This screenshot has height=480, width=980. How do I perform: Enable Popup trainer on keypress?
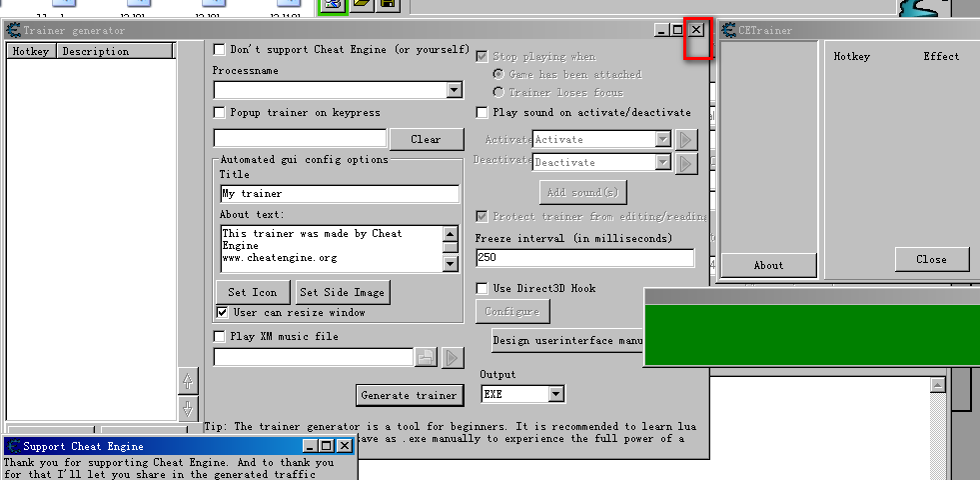coord(220,113)
